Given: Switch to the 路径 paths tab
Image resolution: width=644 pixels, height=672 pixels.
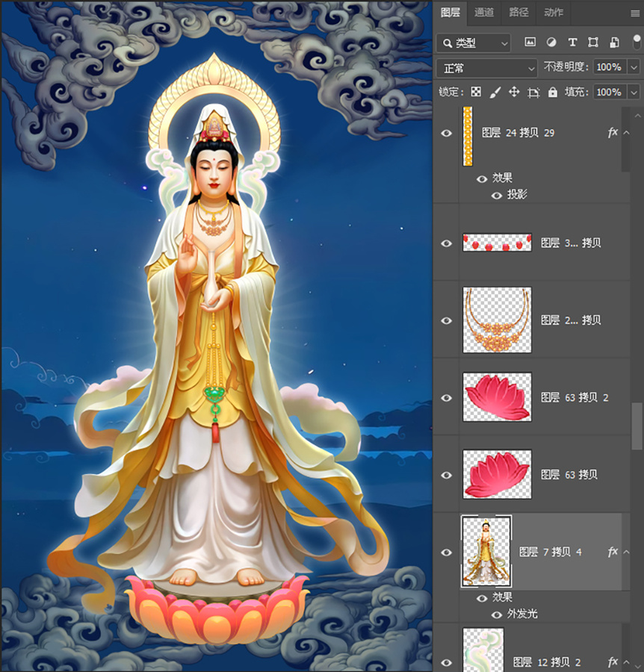Looking at the screenshot, I should (x=518, y=13).
